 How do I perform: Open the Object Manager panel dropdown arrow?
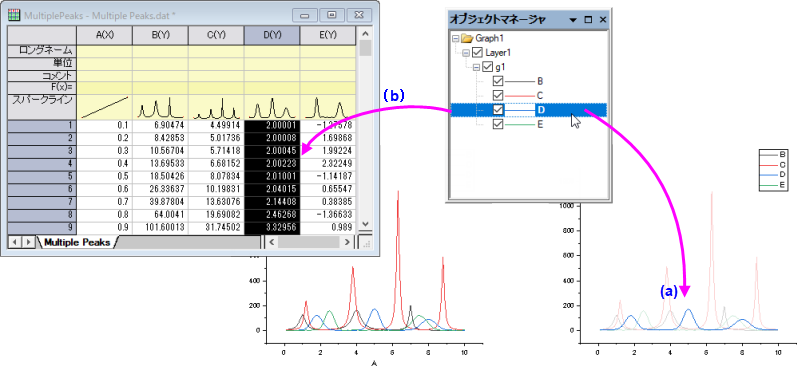coord(573,20)
